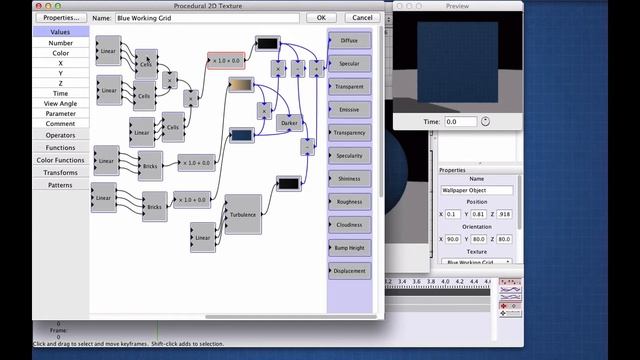Select the Comment module
640x360 pixels.
(x=60, y=124)
